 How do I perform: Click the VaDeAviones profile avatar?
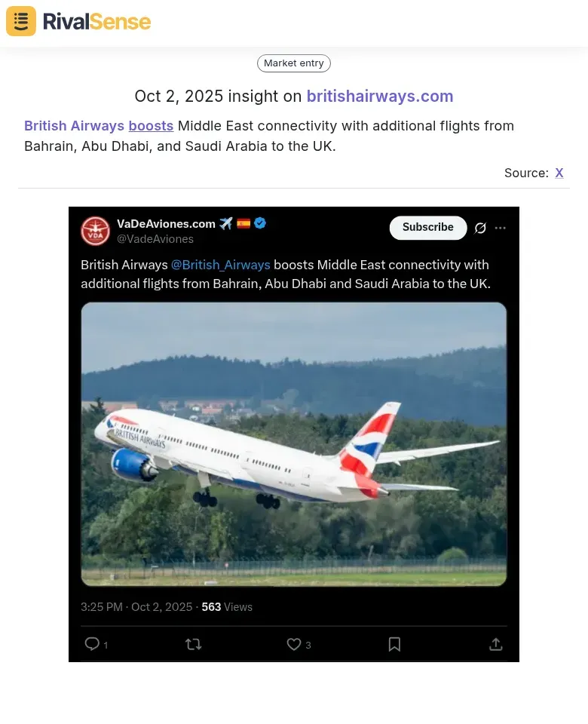[96, 230]
